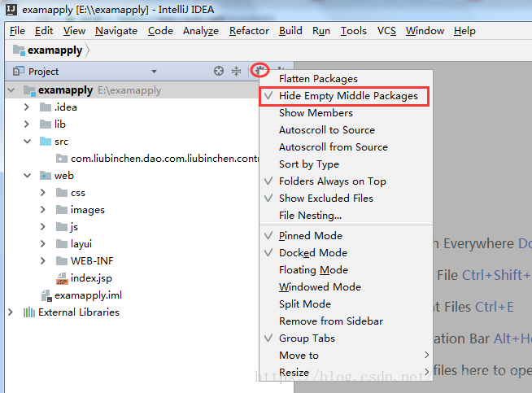The height and width of the screenshot is (393, 532).
Task: Expand the layui folder
Action: click(43, 243)
